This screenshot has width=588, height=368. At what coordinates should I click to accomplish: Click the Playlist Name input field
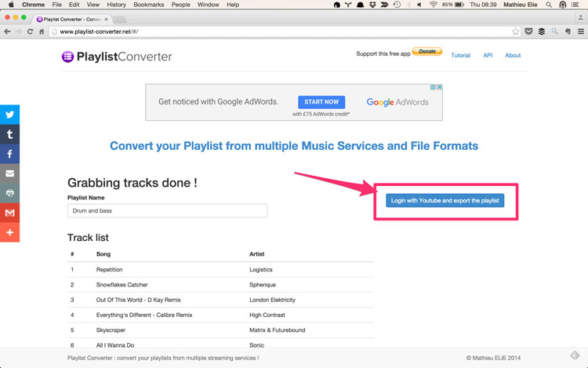[x=167, y=211]
